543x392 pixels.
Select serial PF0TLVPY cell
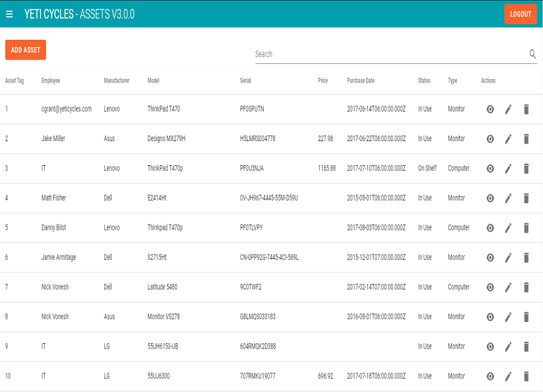tap(252, 227)
